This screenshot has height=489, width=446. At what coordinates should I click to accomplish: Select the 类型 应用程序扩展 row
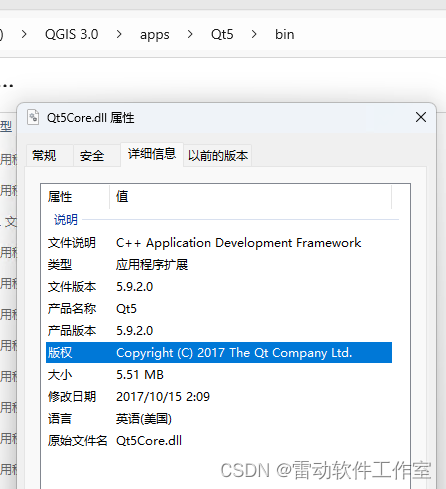tap(219, 265)
